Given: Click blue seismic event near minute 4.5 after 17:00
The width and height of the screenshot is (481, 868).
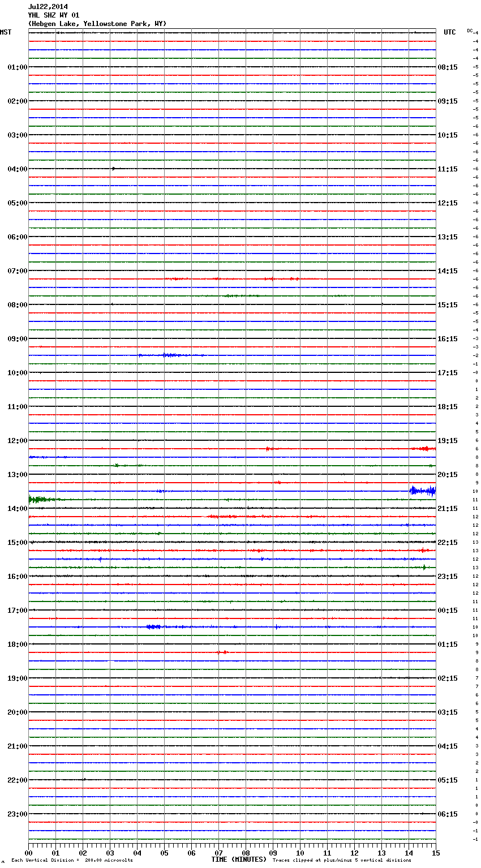Looking at the screenshot, I should (154, 626).
